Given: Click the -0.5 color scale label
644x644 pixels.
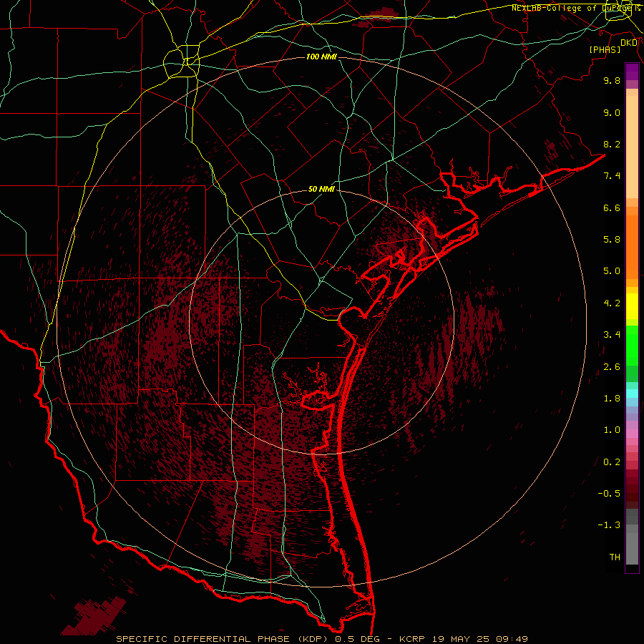Looking at the screenshot, I should pyautogui.click(x=609, y=494).
